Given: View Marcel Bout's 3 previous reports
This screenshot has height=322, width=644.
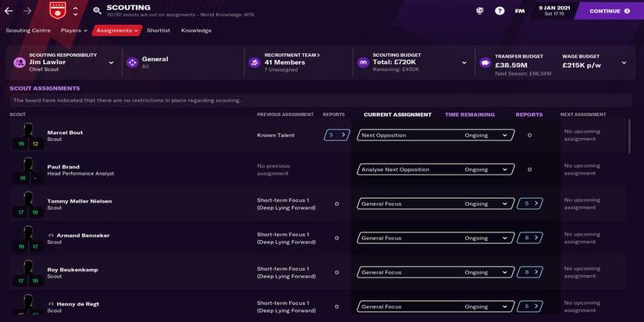Looking at the screenshot, I should 336,135.
